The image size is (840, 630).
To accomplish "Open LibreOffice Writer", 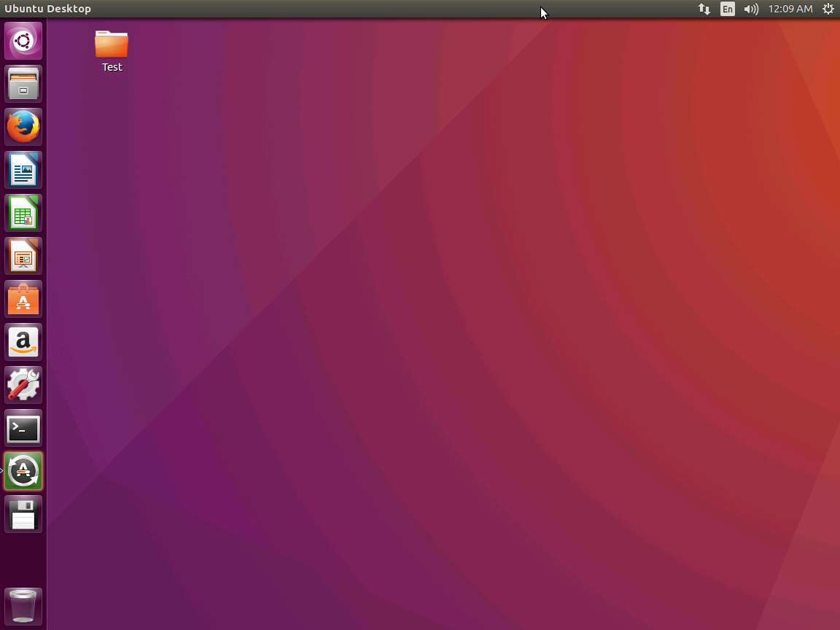I will click(23, 170).
